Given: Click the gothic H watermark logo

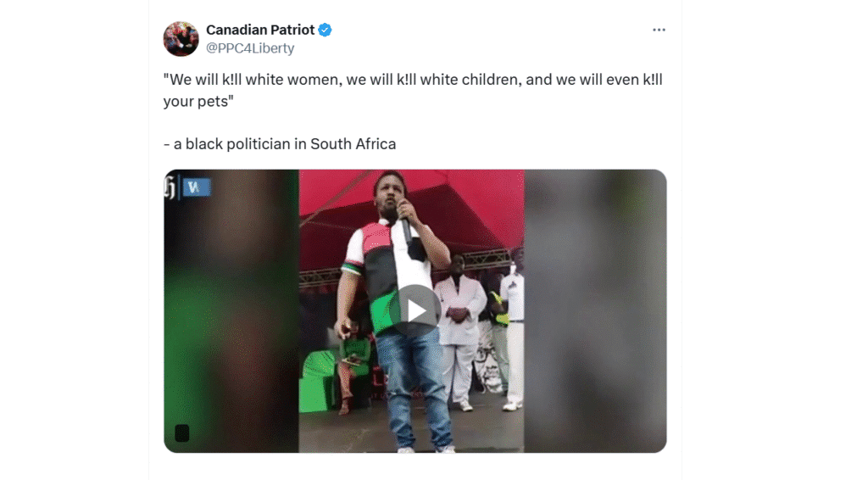Looking at the screenshot, I should (x=170, y=187).
